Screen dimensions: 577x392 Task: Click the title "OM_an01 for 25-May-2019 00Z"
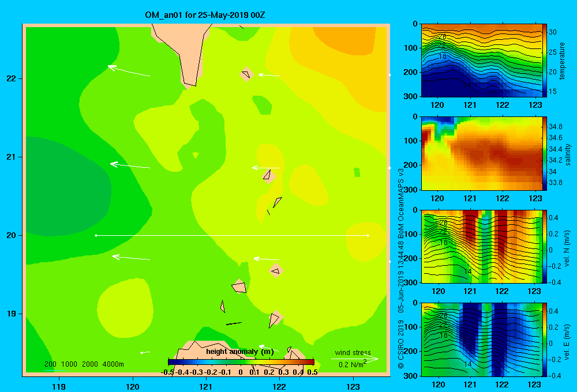tap(205, 15)
